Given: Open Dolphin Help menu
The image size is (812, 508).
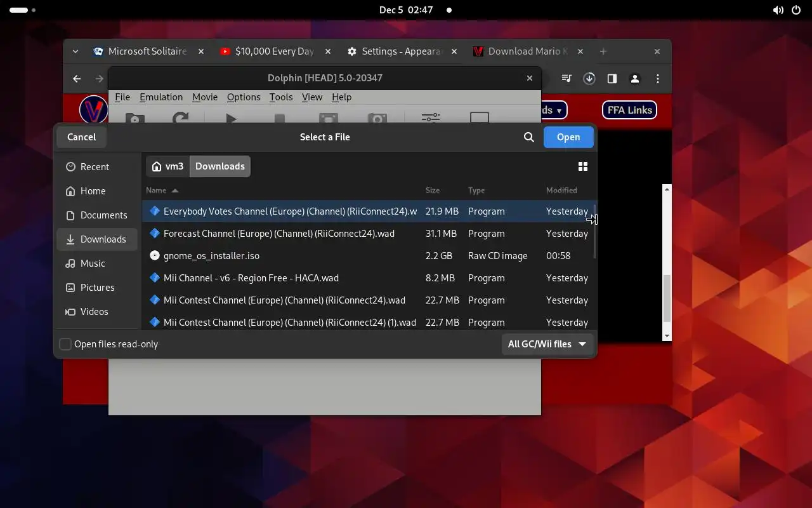Looking at the screenshot, I should [x=341, y=97].
